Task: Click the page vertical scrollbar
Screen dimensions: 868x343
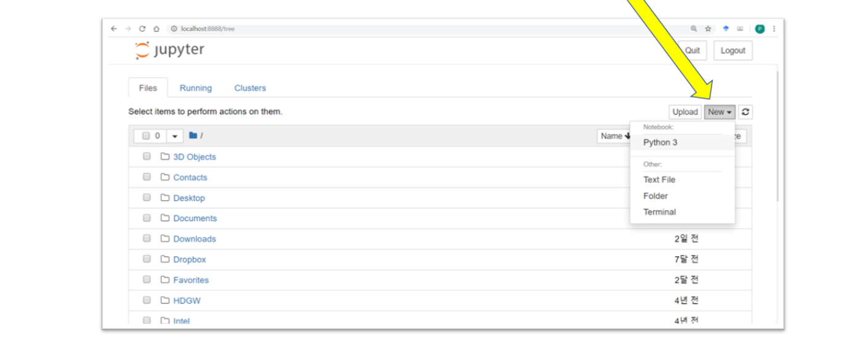Action: [778, 135]
